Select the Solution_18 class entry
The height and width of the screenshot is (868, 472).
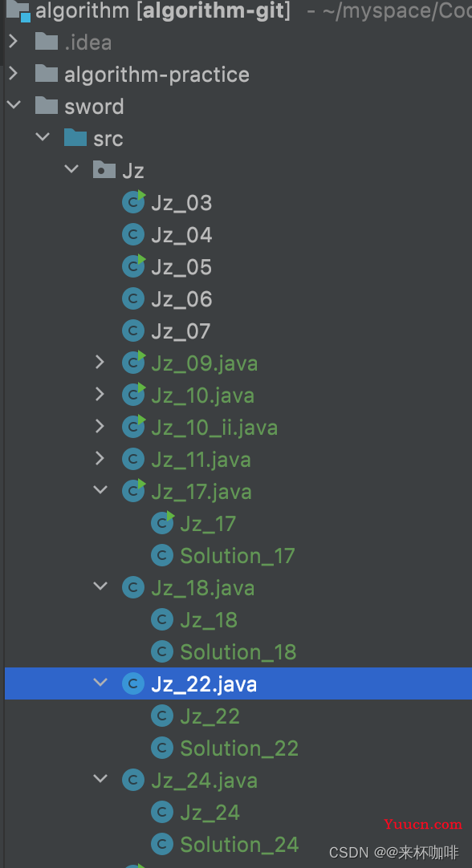[x=238, y=652]
